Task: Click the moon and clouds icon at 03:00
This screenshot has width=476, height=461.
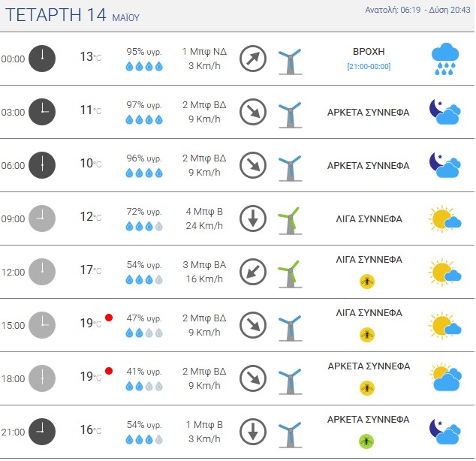Action: [444, 112]
